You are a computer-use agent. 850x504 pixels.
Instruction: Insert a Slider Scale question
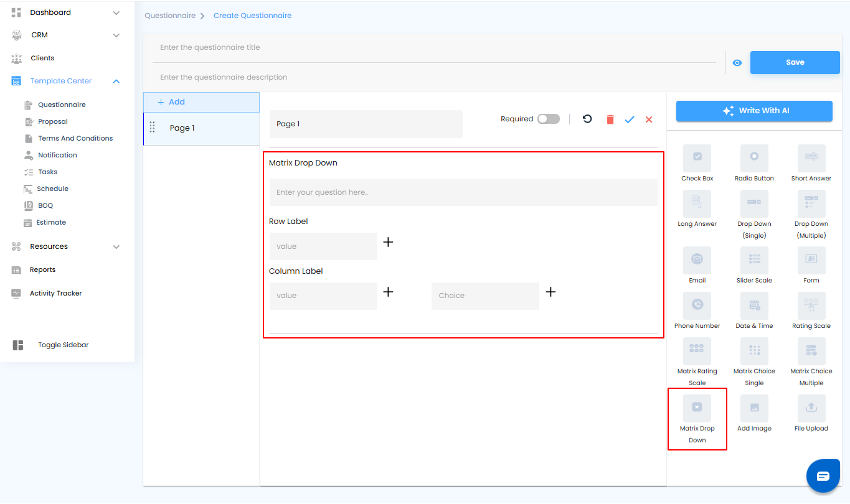pyautogui.click(x=754, y=260)
